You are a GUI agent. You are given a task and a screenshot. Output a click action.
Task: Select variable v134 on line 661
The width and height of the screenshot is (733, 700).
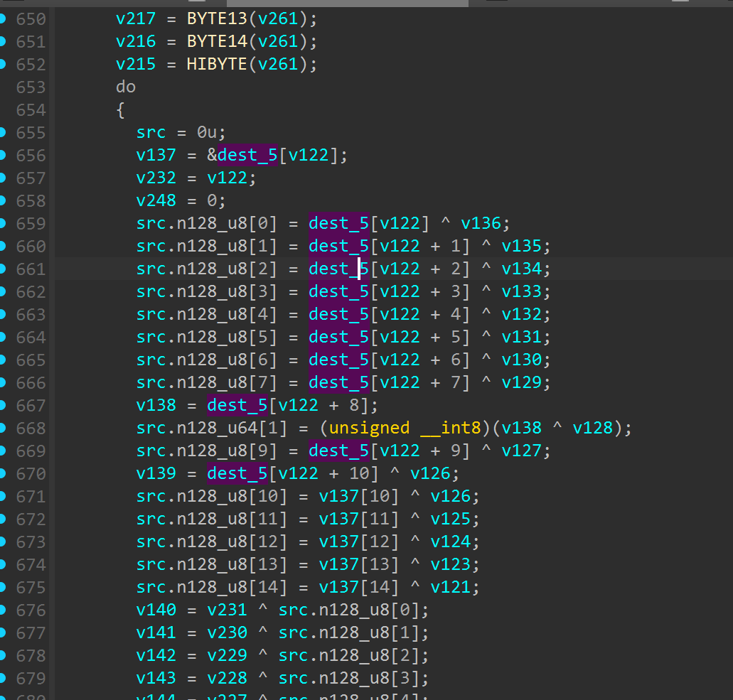click(522, 269)
